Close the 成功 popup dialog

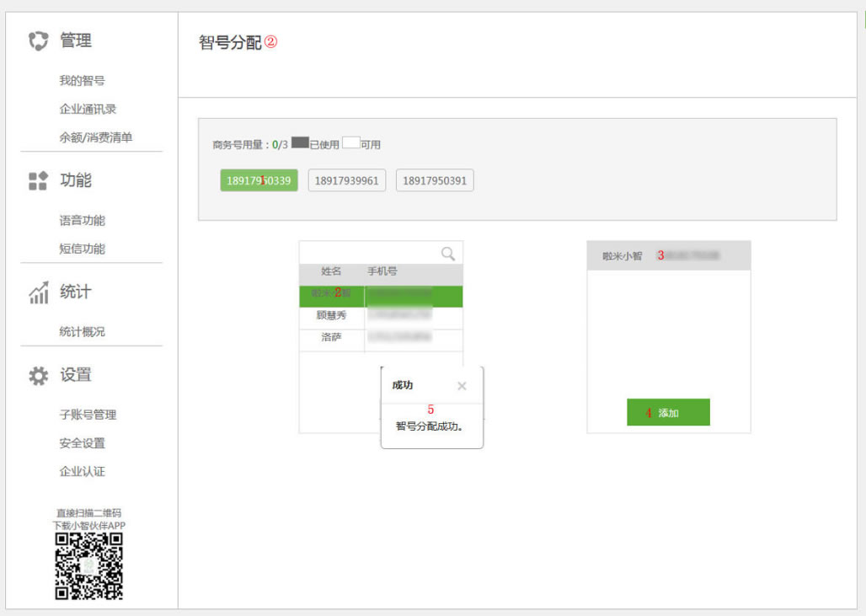pos(462,386)
